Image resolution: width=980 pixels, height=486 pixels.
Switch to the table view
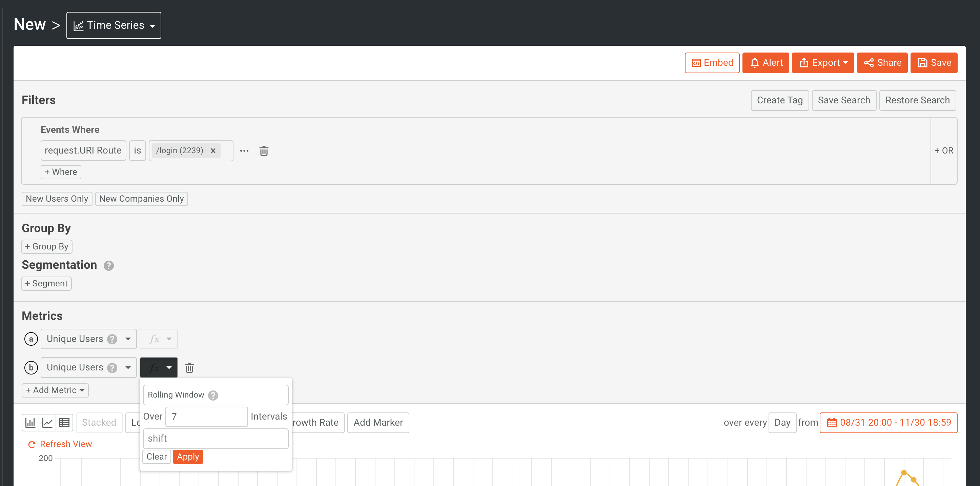pyautogui.click(x=64, y=422)
